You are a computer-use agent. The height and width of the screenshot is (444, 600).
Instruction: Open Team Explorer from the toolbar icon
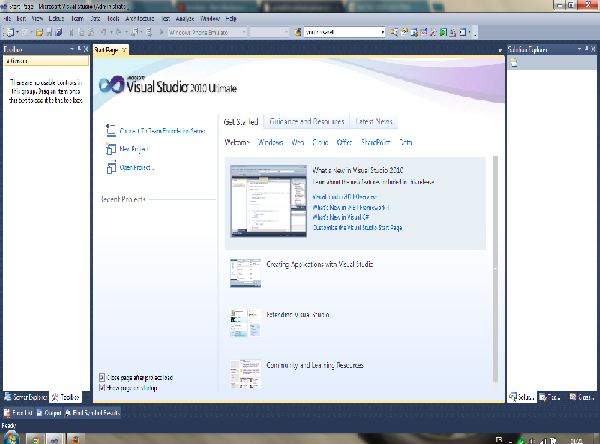point(414,33)
